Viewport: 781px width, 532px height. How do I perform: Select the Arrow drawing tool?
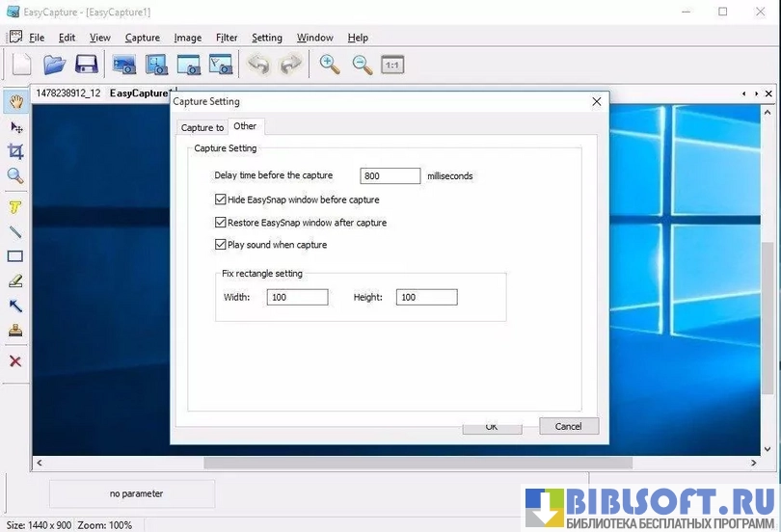(x=15, y=306)
